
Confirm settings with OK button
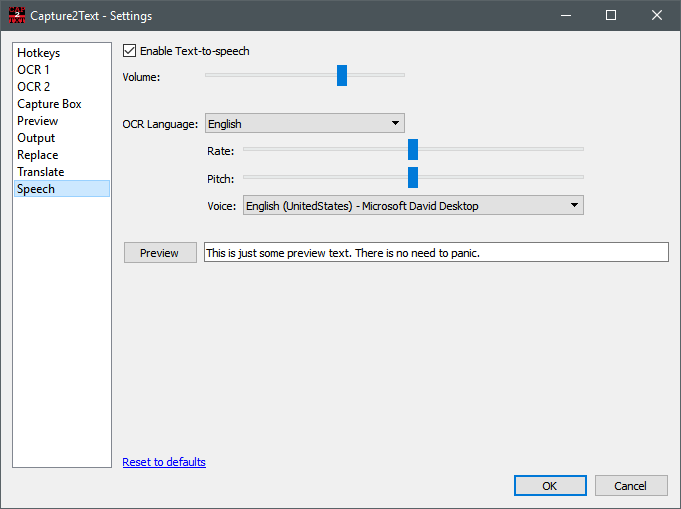[x=550, y=486]
